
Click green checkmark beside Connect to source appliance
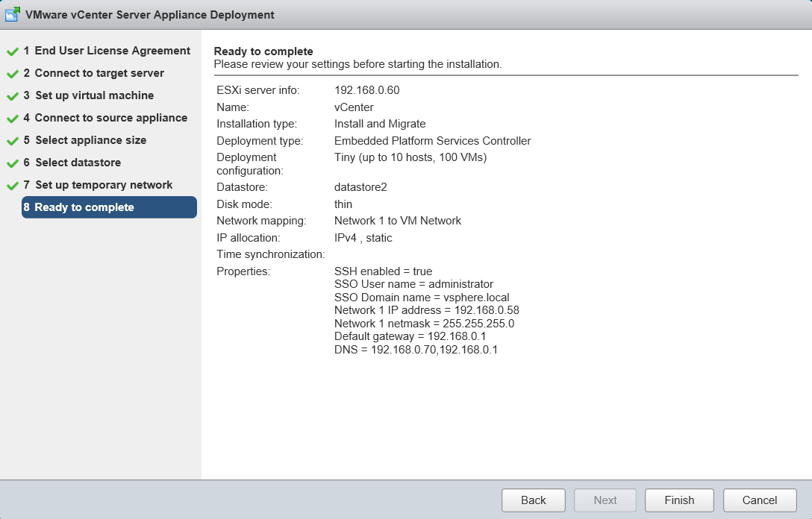pos(13,119)
